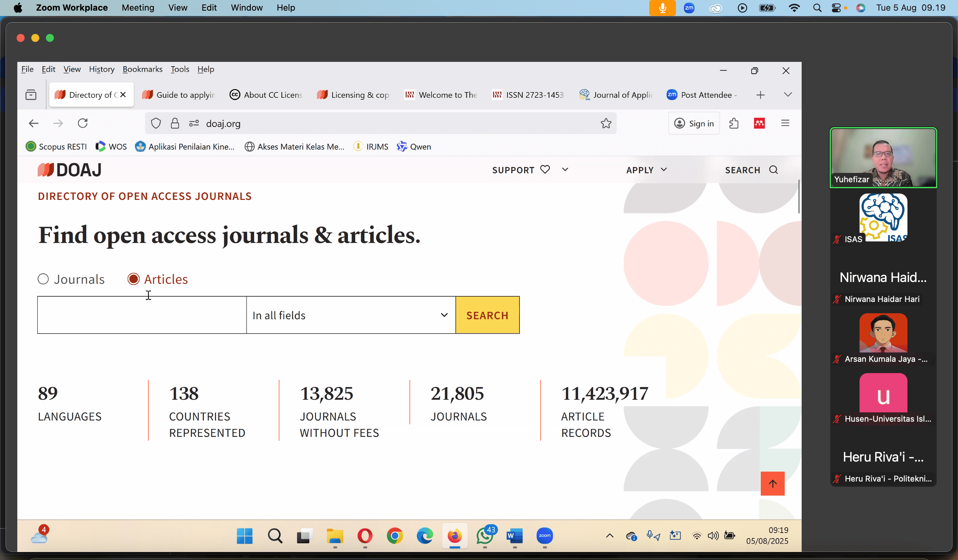
Task: Open volume speaker icon in system tray
Action: pos(713,536)
